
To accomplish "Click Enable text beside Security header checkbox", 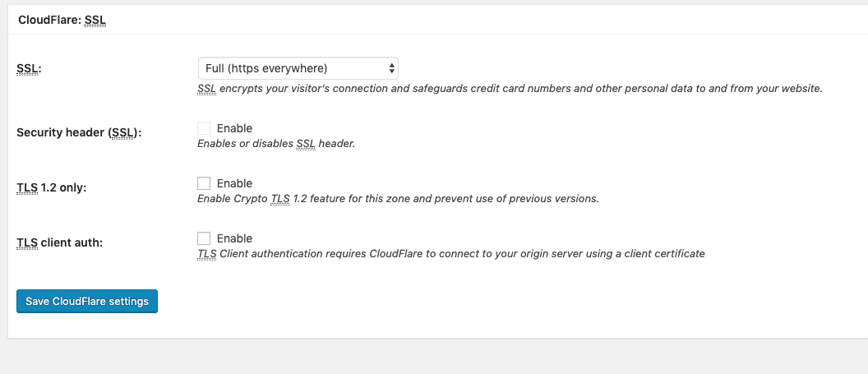I will click(234, 128).
